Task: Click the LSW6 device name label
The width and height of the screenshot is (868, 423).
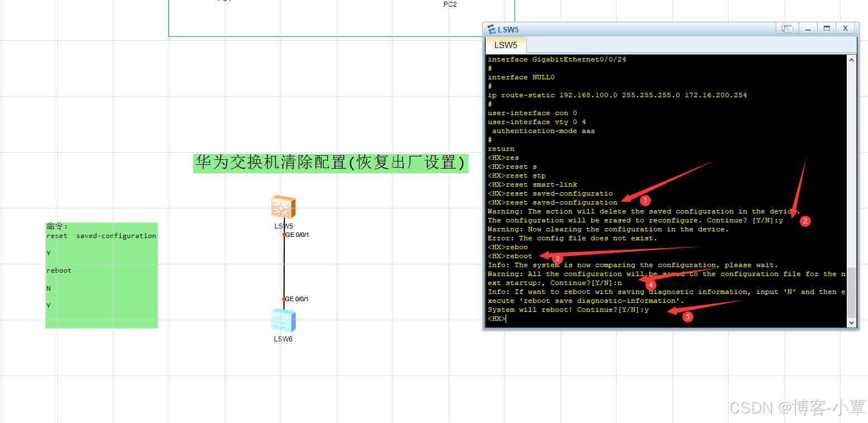Action: pos(283,339)
